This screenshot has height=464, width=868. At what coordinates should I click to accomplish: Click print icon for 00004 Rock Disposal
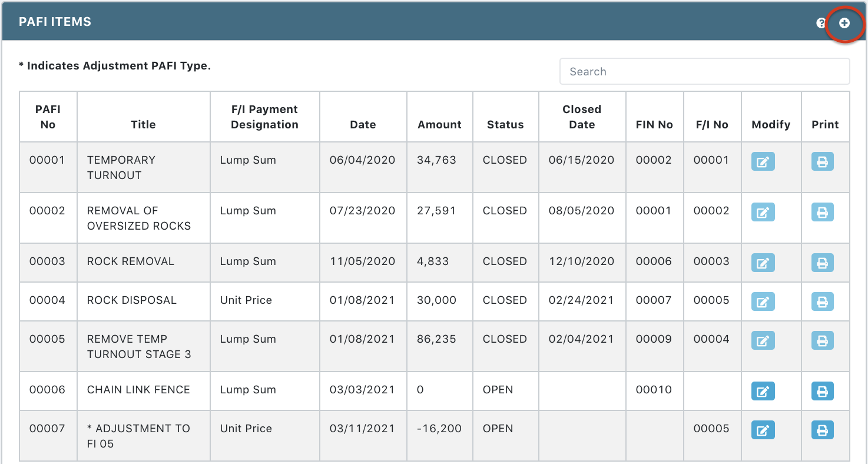pos(823,301)
